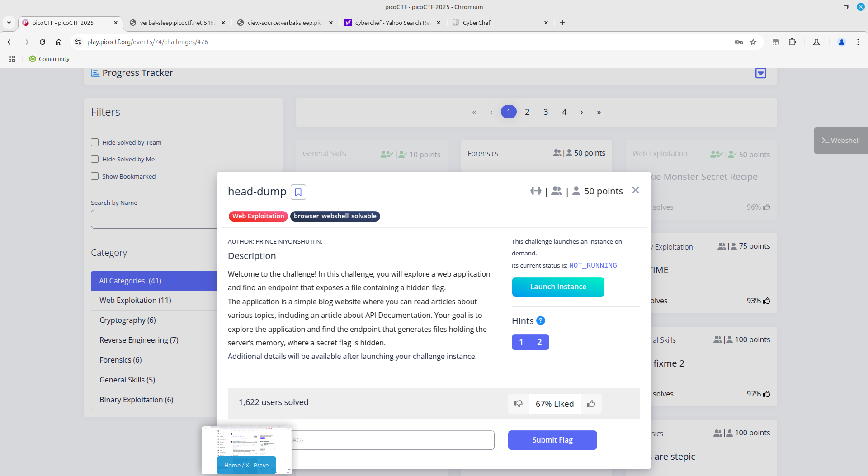
Task: Bookmark this page with star icon
Action: pos(753,42)
